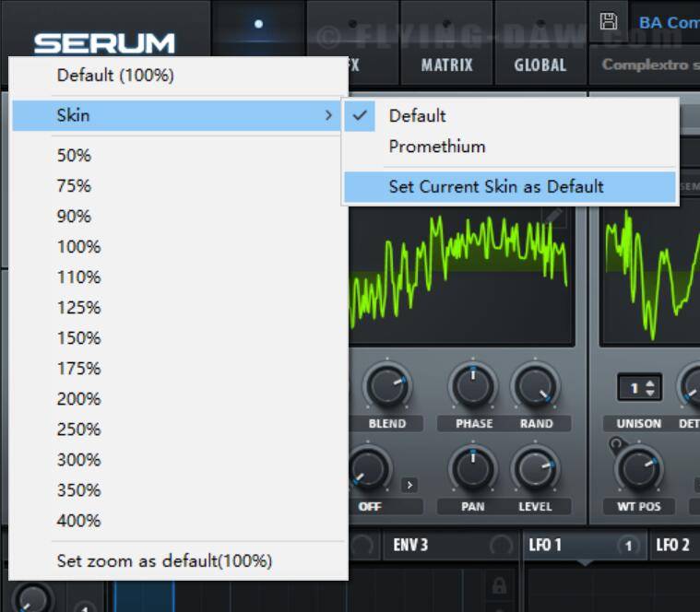This screenshot has width=700, height=612.
Task: Click the BLEND knob
Action: 387,385
